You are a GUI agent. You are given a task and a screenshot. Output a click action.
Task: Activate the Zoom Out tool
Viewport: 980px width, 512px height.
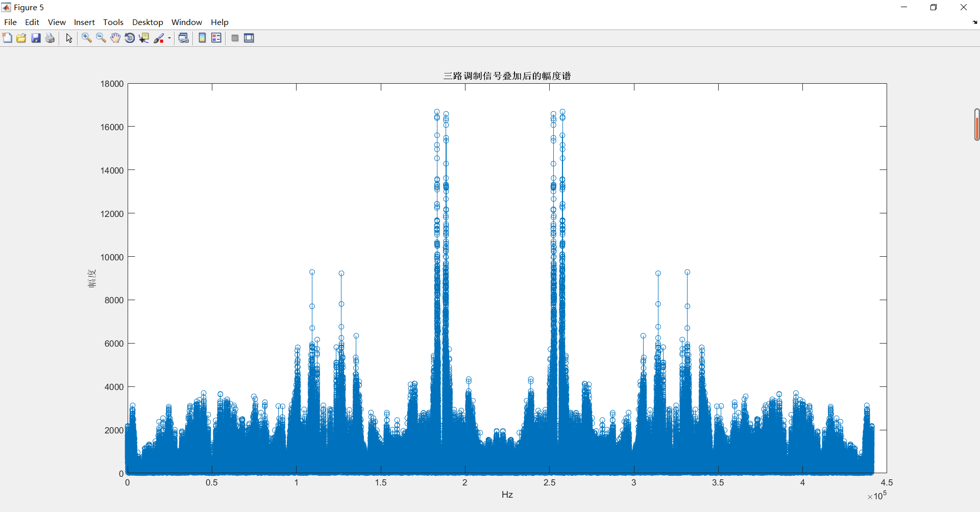tap(101, 38)
